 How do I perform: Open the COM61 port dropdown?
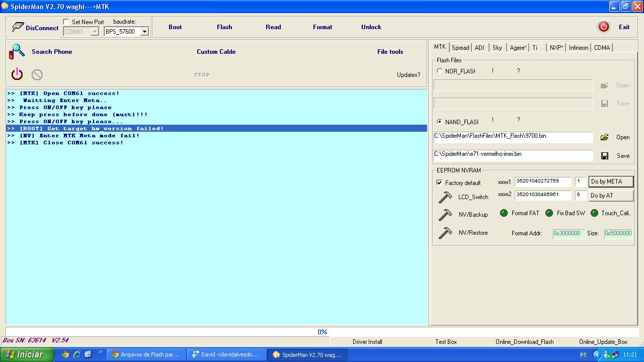(x=95, y=32)
